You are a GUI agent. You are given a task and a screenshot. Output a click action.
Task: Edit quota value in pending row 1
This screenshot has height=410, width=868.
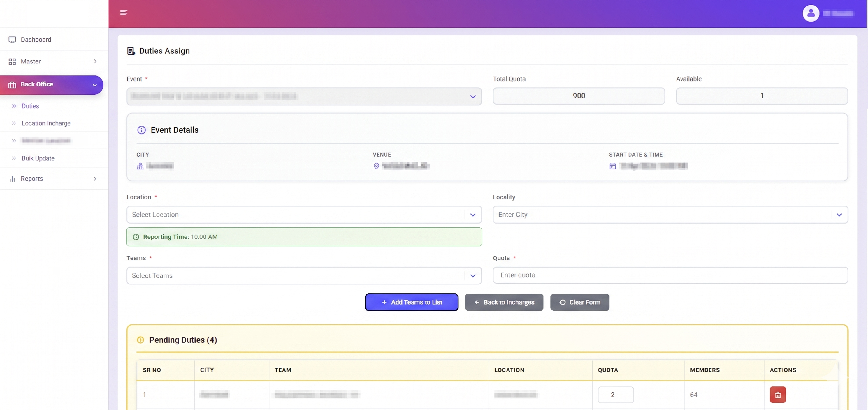click(616, 395)
